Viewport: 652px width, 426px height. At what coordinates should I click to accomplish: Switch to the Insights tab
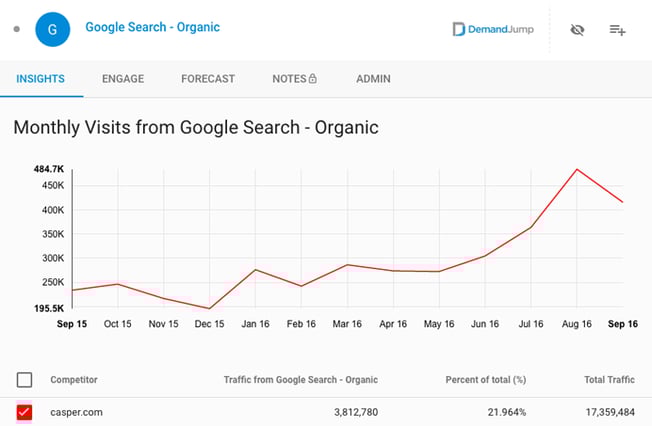pyautogui.click(x=40, y=79)
